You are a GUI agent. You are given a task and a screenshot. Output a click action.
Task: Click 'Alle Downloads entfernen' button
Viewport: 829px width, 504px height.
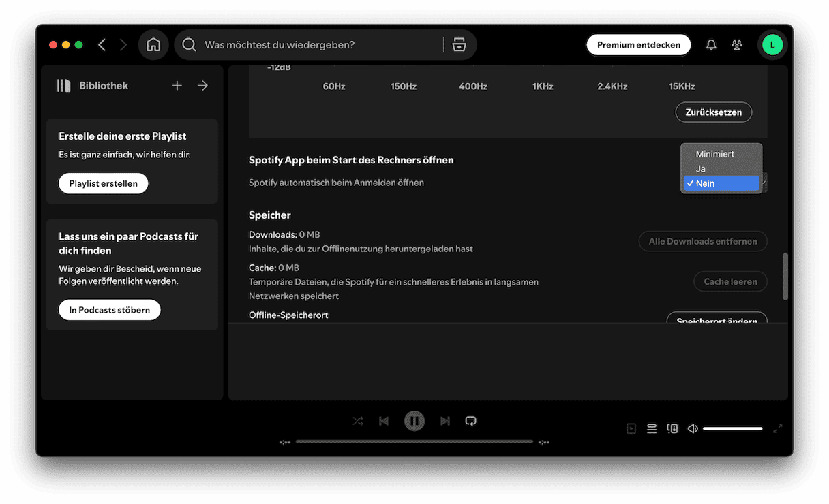703,241
